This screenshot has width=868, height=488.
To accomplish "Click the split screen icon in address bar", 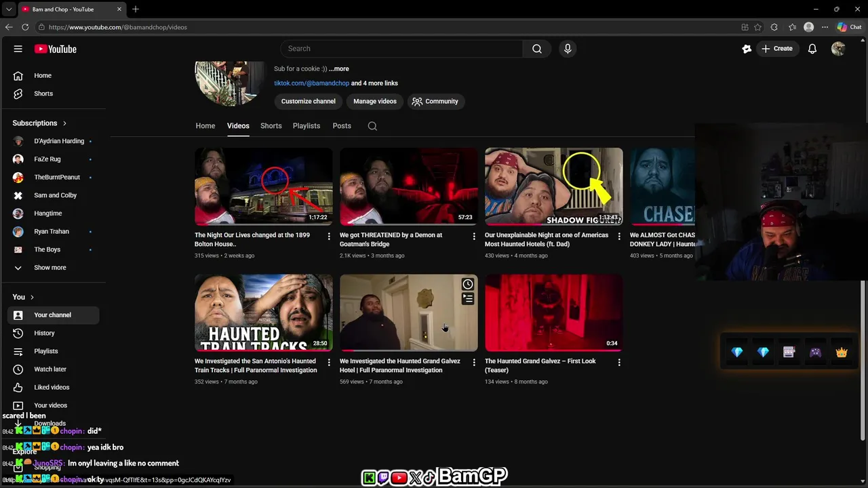I will 745,27.
